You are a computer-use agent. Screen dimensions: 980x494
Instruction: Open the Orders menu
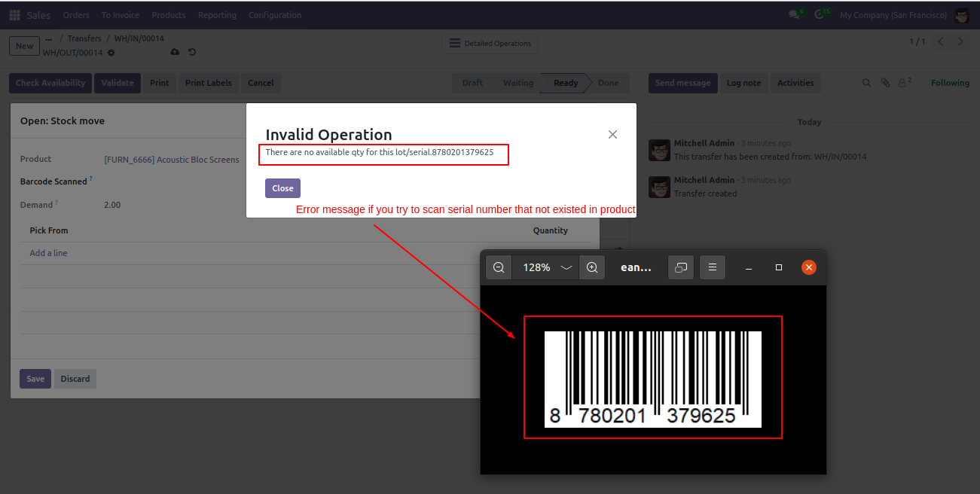(x=76, y=15)
